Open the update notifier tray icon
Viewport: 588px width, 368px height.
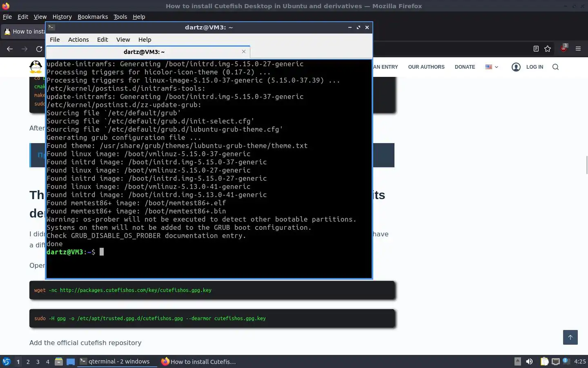pos(566,361)
